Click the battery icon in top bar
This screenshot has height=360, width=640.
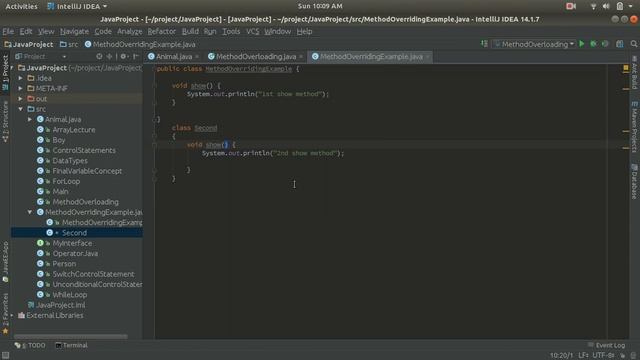(620, 6)
